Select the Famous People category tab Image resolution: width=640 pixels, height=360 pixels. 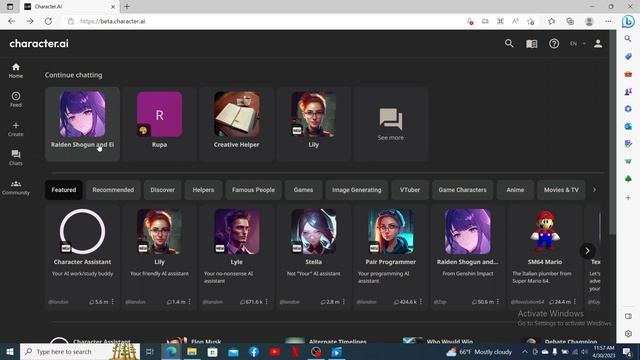[253, 190]
